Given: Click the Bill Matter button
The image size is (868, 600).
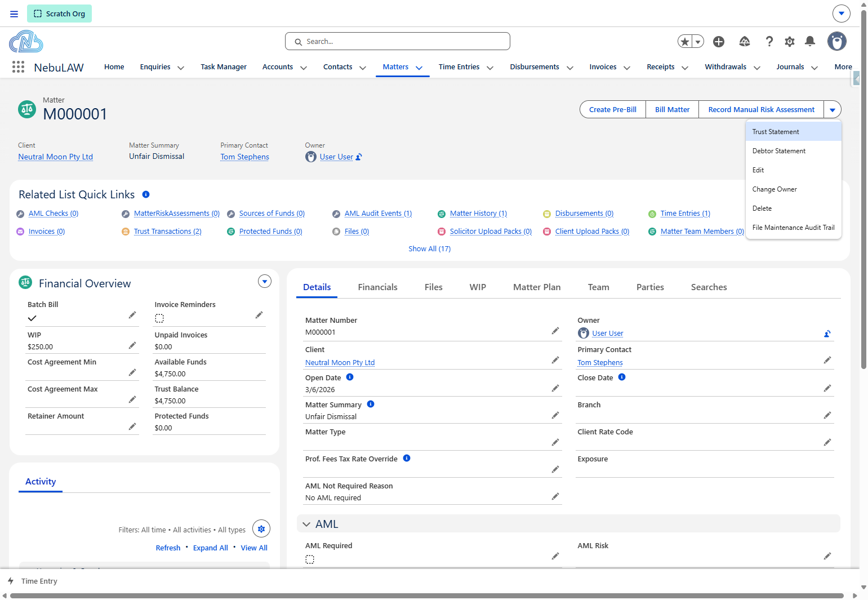Looking at the screenshot, I should tap(673, 110).
